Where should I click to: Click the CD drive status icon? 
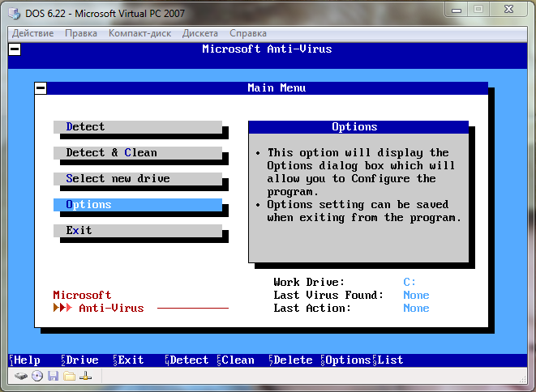point(37,376)
